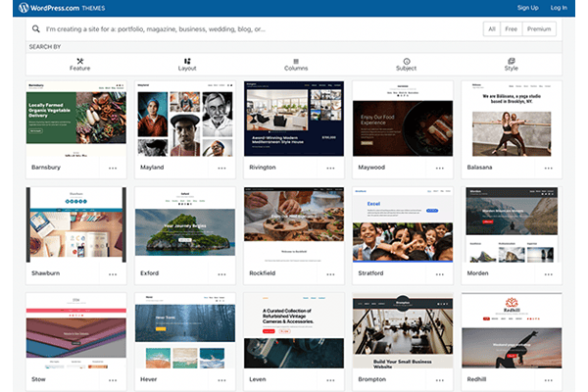Expand the Layout search filter

click(187, 65)
